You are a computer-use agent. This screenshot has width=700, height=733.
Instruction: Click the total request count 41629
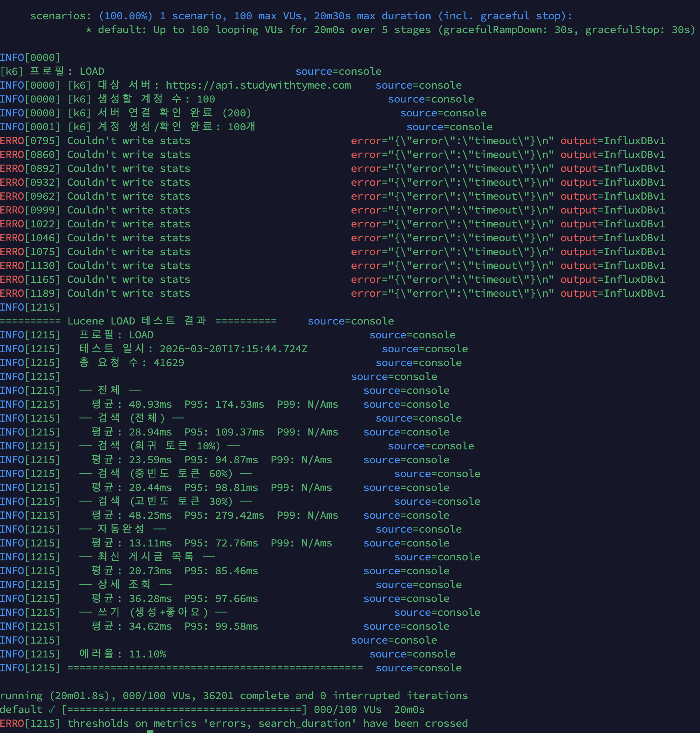click(x=169, y=363)
